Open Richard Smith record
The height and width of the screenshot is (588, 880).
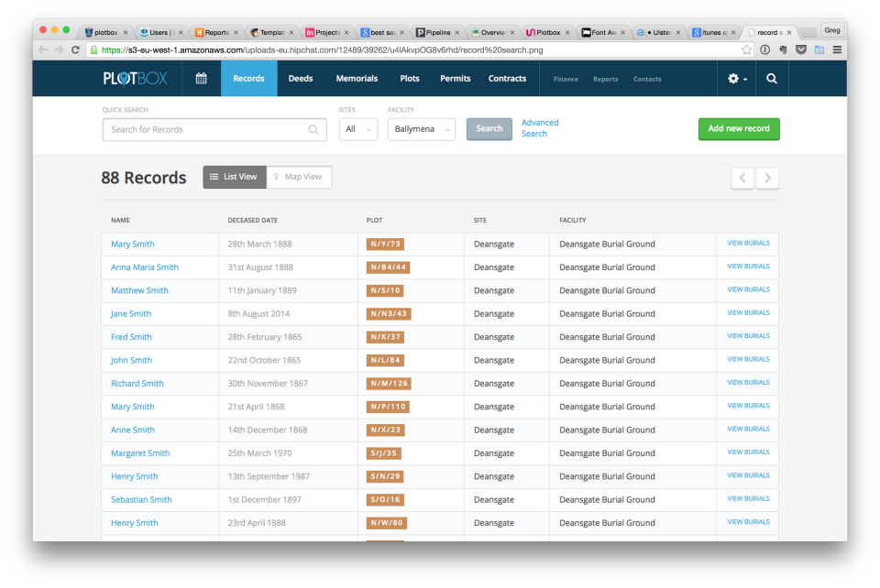pyautogui.click(x=137, y=384)
